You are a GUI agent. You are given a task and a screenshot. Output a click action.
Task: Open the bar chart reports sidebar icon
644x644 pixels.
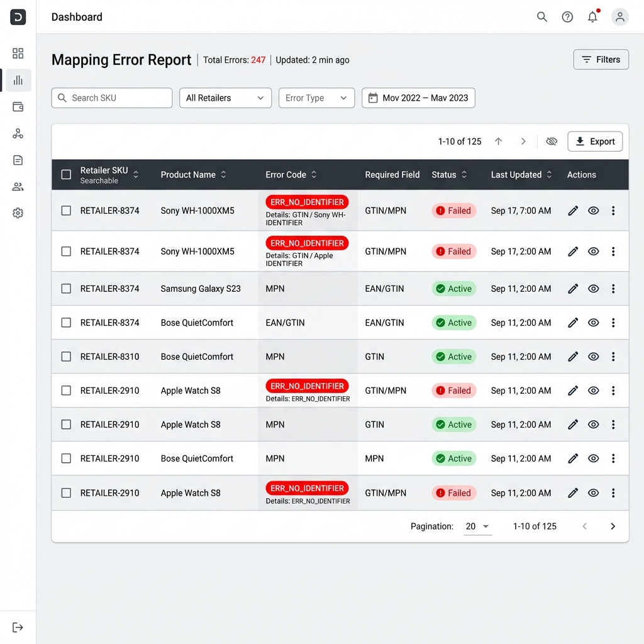pyautogui.click(x=18, y=80)
